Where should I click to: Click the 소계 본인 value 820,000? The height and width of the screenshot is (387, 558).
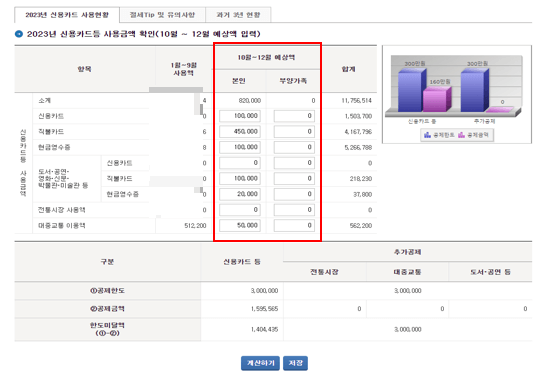coord(250,101)
